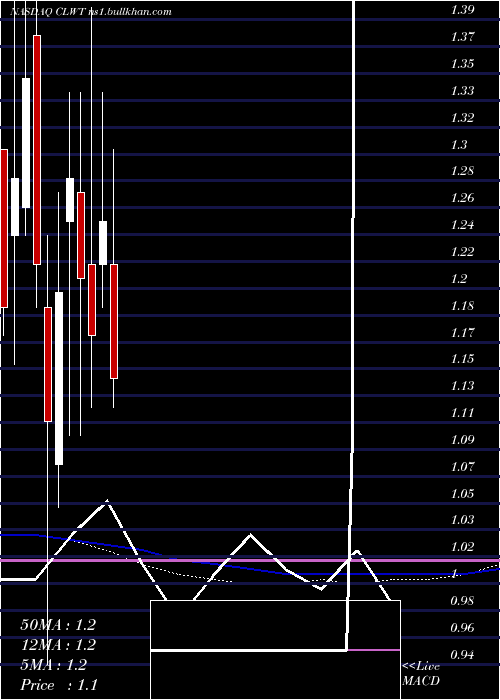
Task: Click the 1.05 axis value
Action: tap(462, 494)
